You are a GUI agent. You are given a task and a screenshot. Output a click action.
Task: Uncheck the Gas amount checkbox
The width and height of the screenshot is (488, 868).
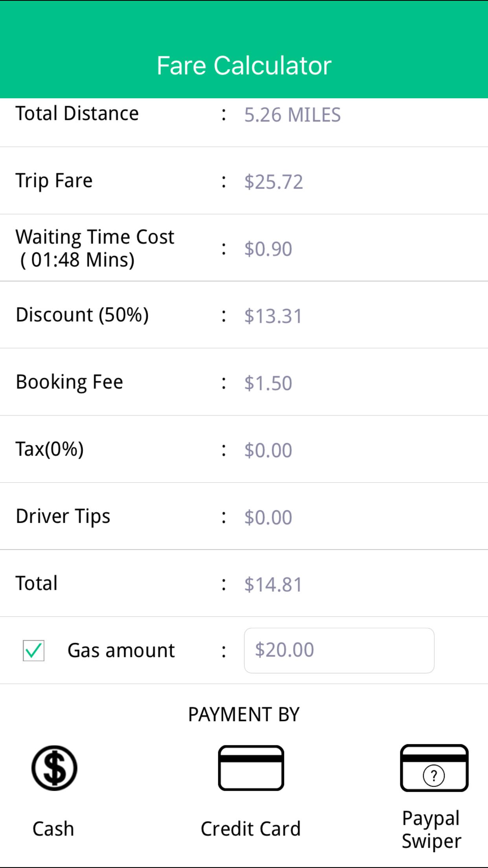(x=33, y=651)
